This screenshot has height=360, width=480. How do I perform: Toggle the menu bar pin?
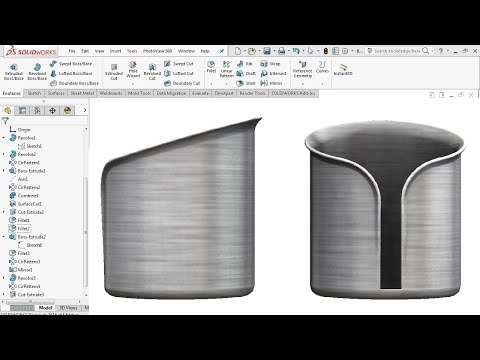(222, 51)
